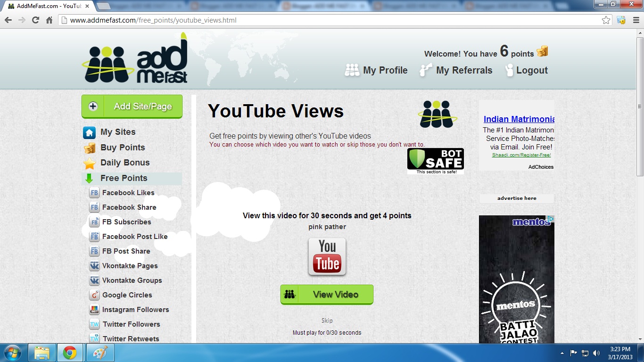The image size is (644, 362).
Task: Open Daily Bonus in sidebar
Action: (x=125, y=163)
